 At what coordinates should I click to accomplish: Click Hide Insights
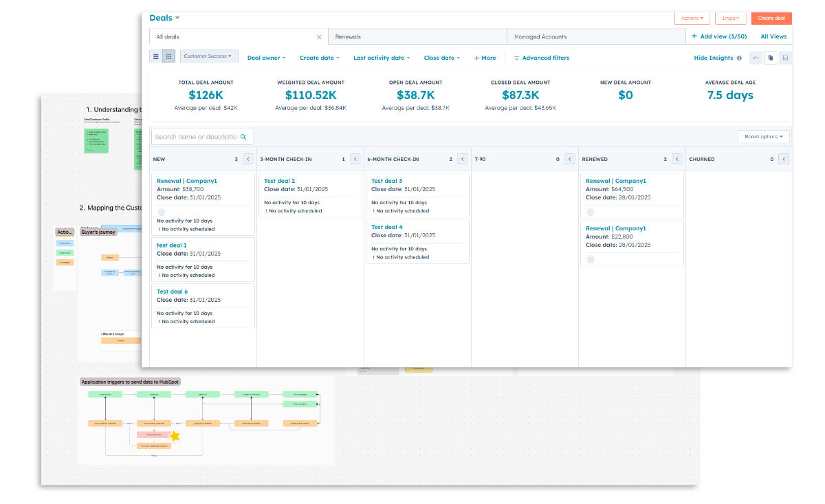[714, 58]
